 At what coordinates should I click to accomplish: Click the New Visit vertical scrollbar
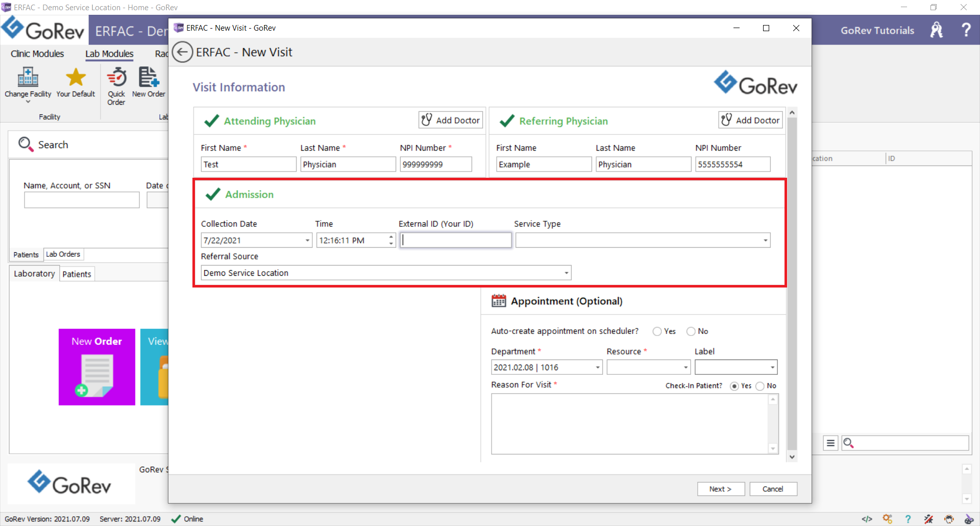coord(792,283)
